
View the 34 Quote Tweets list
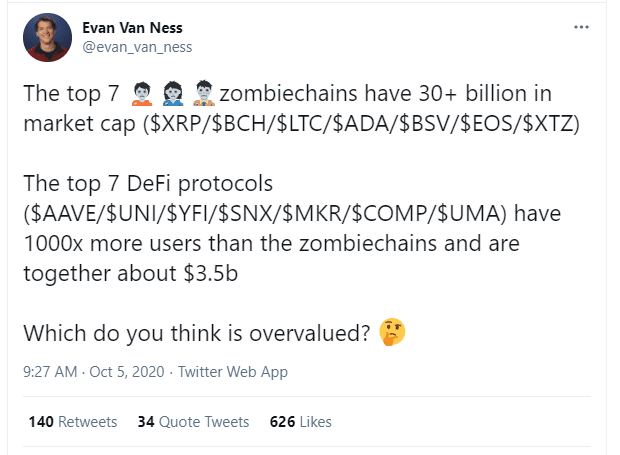[193, 422]
